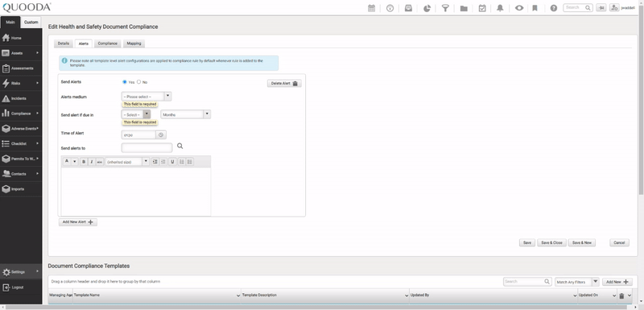
Task: Click the templates grid Search field
Action: tap(527, 282)
